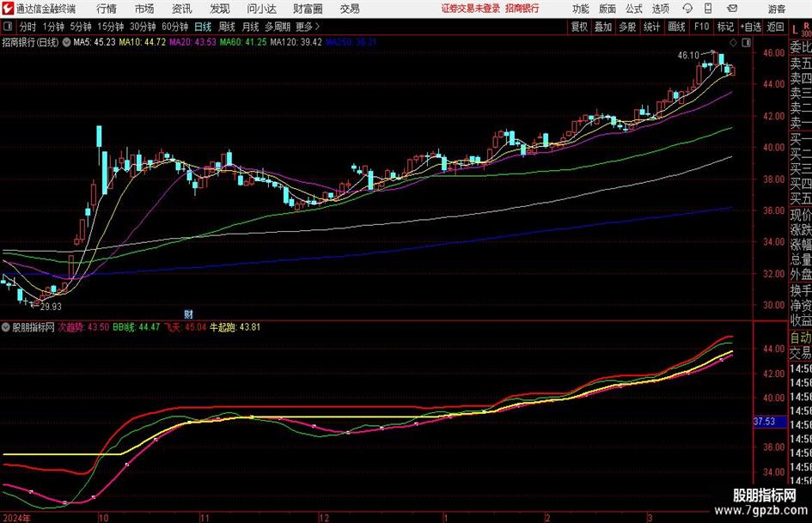Viewport: 812px width, 523px height.
Task: Click the mobile phone icon
Action: pyautogui.click(x=708, y=9)
